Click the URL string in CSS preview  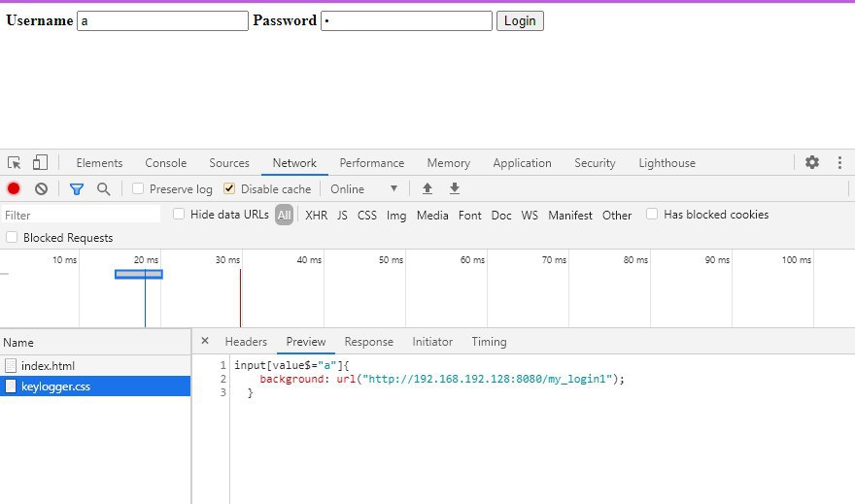488,379
